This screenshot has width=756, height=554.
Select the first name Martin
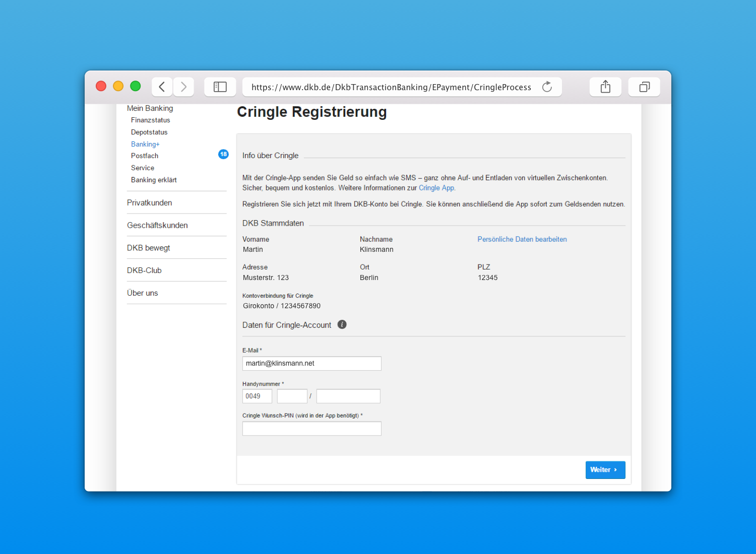pos(253,249)
